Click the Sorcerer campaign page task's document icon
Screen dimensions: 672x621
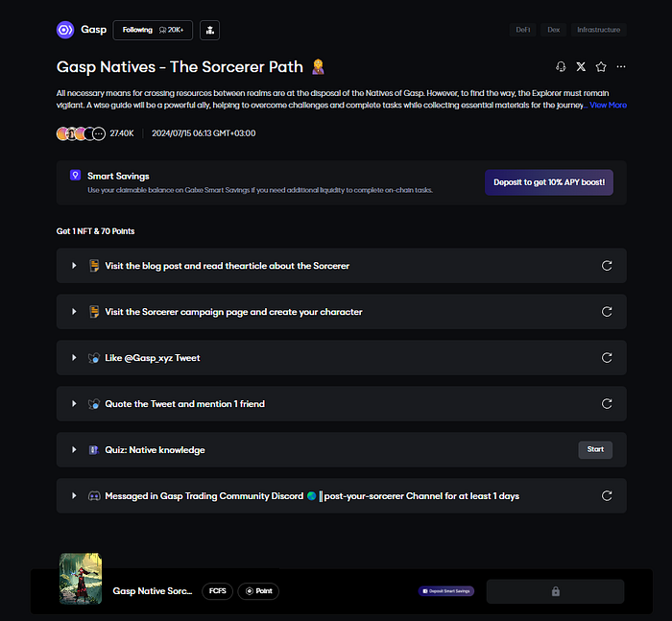pyautogui.click(x=94, y=312)
